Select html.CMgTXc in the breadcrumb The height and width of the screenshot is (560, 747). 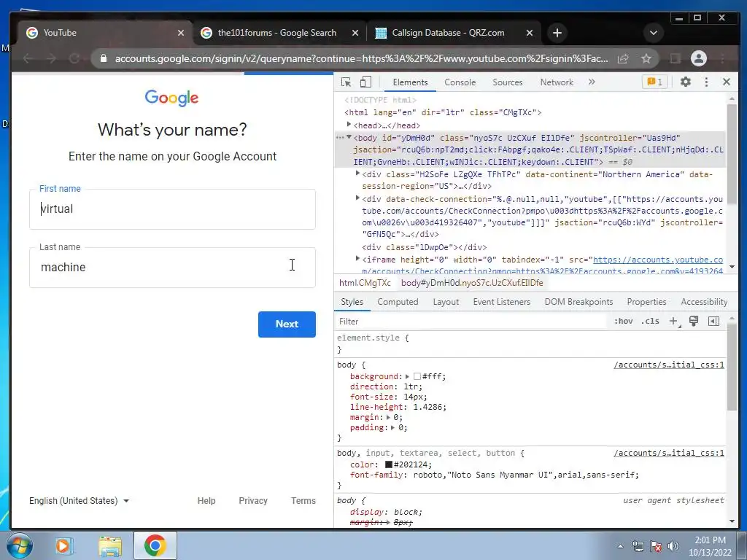click(x=365, y=283)
